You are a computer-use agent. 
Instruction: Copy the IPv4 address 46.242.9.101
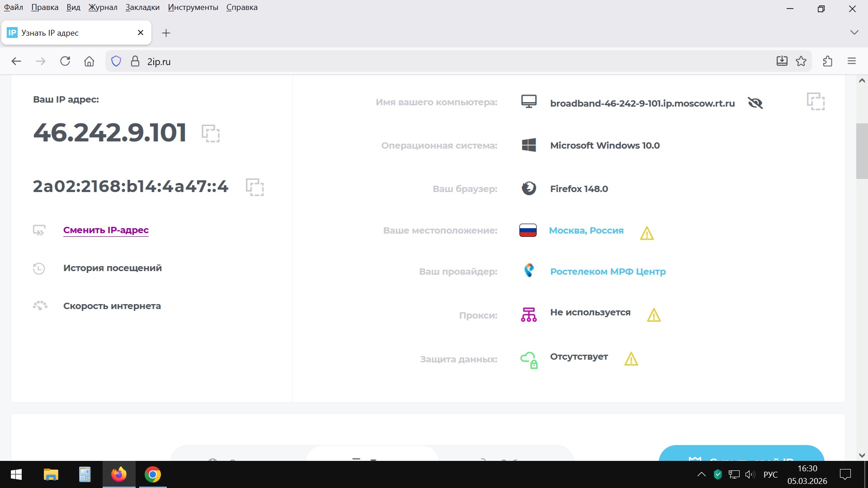(x=211, y=133)
